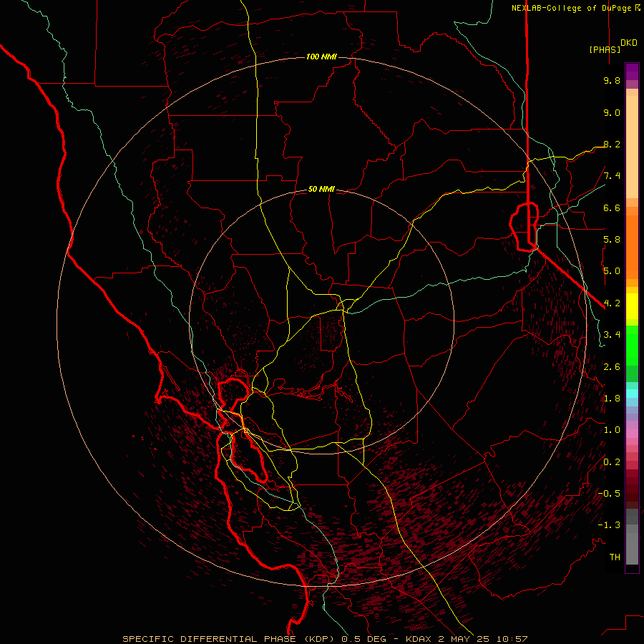Click the 9.0 value on the legend
This screenshot has width=644, height=644.
(612, 112)
